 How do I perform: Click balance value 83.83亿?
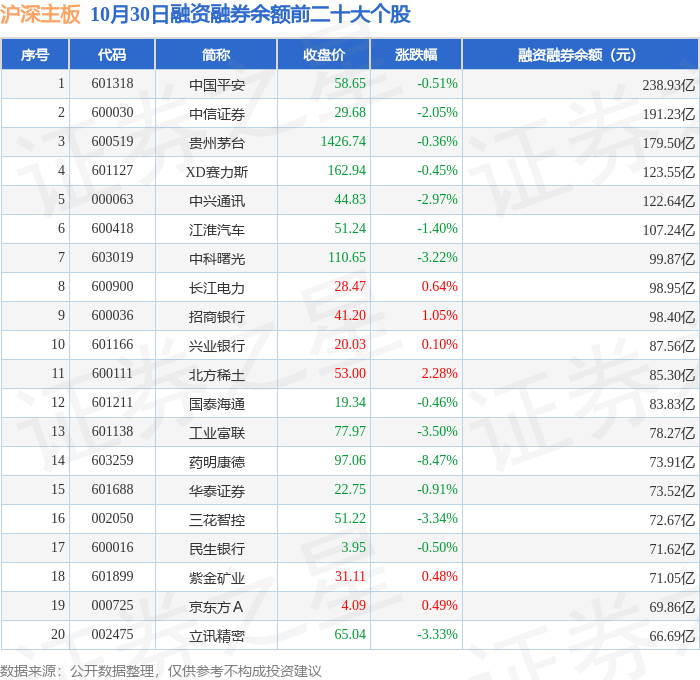672,404
